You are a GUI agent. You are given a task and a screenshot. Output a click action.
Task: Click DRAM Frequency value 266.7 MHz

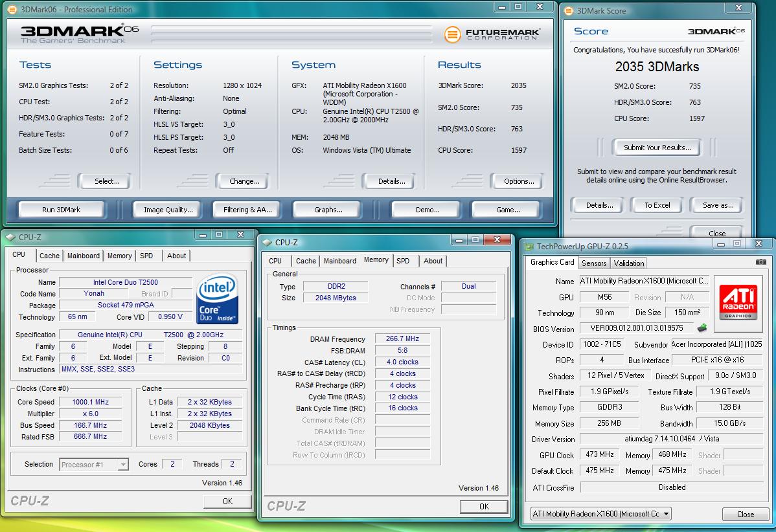click(x=402, y=338)
